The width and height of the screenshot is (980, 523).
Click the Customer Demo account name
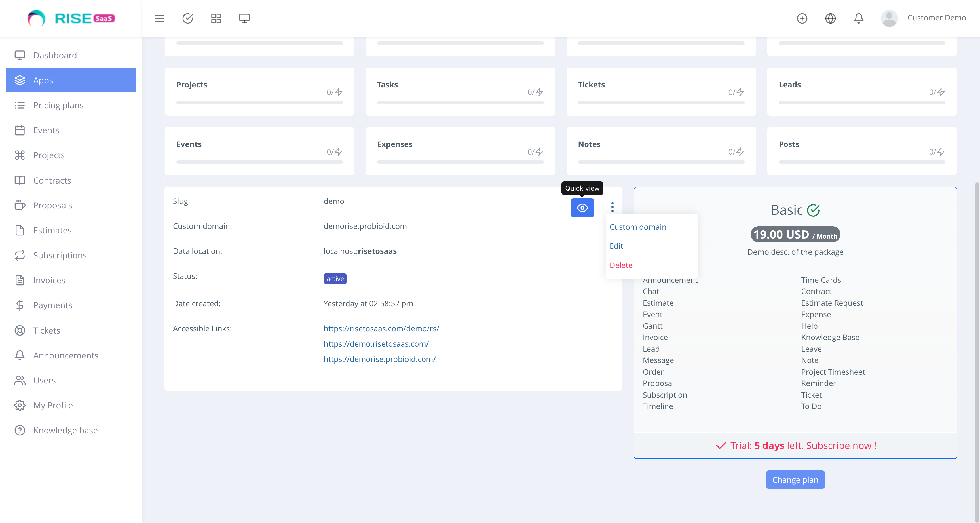936,18
